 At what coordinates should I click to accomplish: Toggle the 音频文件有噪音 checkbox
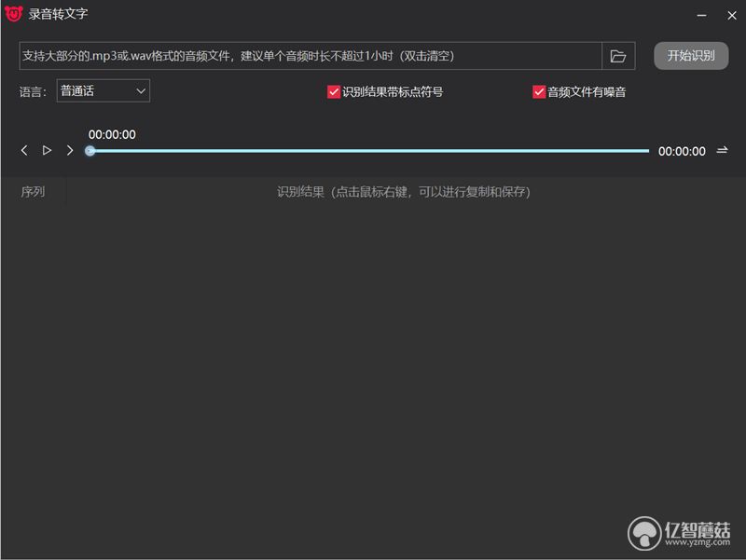tap(539, 91)
